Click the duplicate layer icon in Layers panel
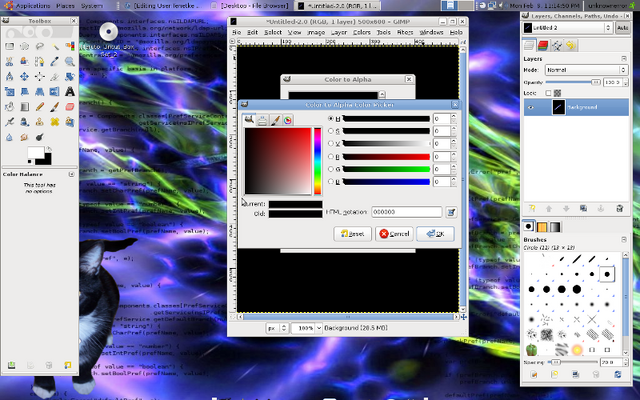Viewport: 640px width, 400px height. 583,209
